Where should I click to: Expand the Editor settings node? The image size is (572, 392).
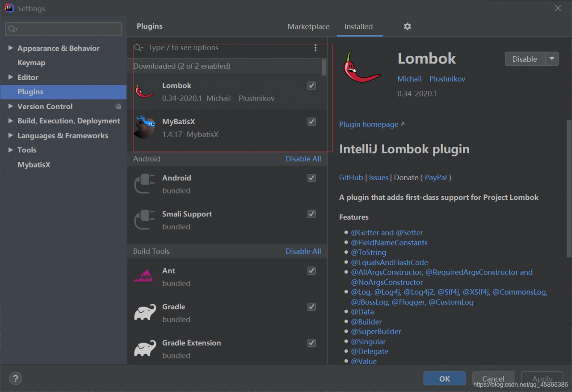pos(10,77)
